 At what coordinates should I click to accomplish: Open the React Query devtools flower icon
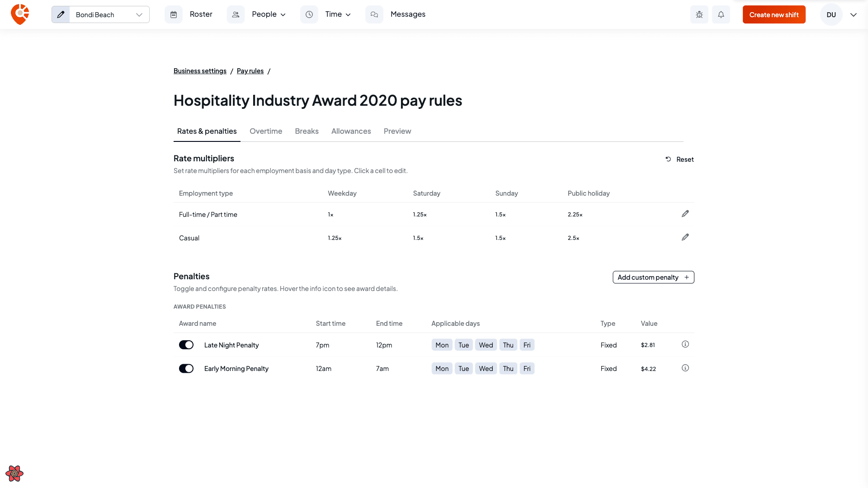[14, 474]
